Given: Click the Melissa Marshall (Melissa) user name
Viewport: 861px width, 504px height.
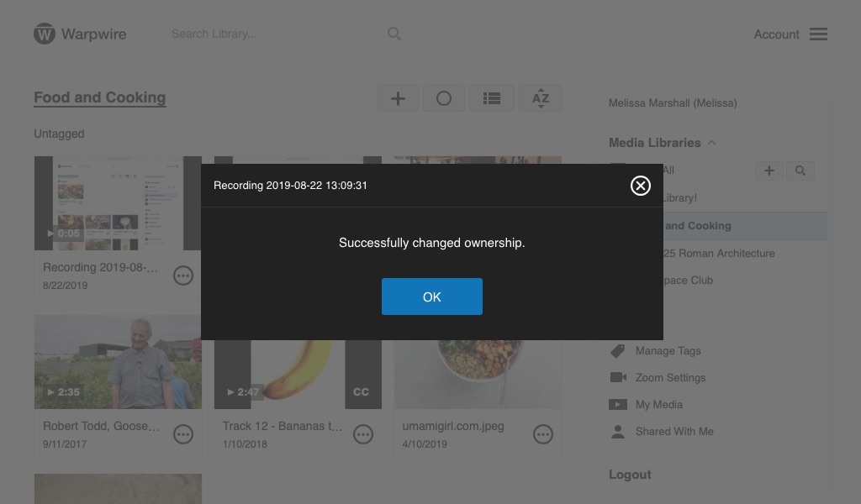Looking at the screenshot, I should pos(673,103).
